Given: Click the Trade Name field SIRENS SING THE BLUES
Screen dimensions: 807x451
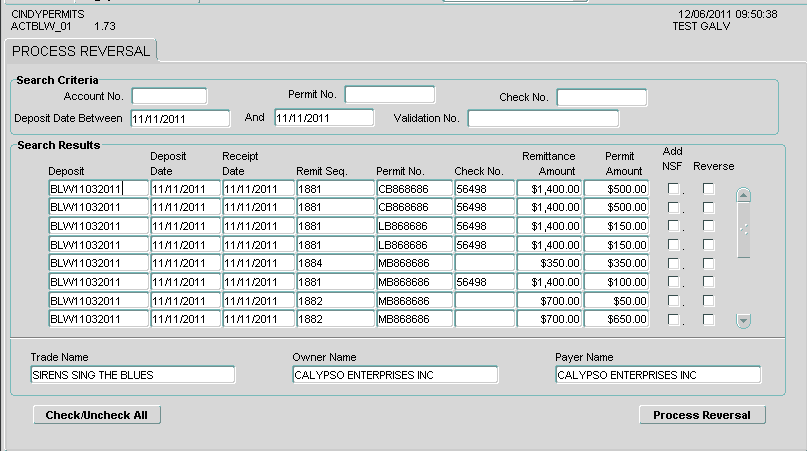Looking at the screenshot, I should [x=133, y=375].
